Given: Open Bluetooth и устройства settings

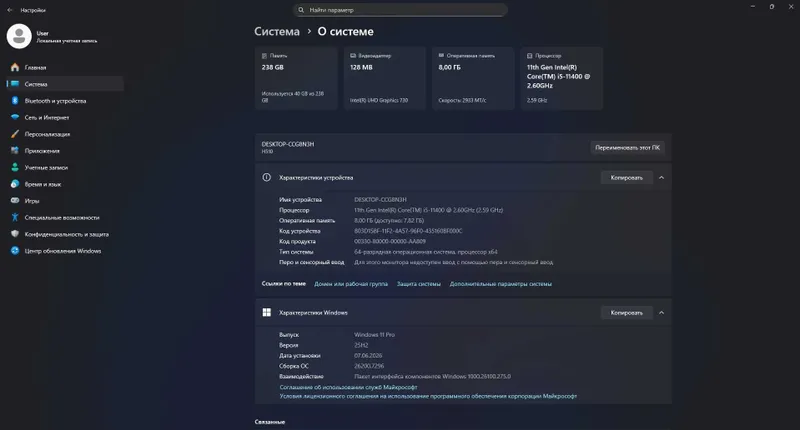Looking at the screenshot, I should (65, 100).
